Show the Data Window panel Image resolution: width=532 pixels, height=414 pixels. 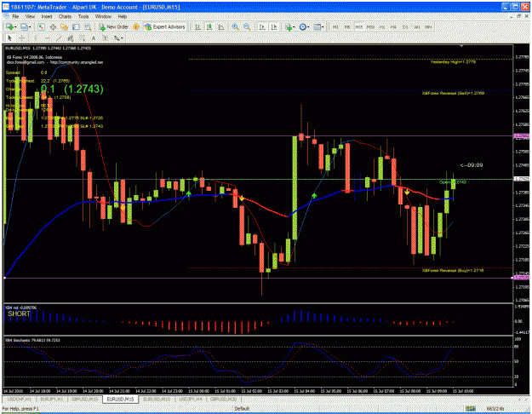pyautogui.click(x=53, y=26)
